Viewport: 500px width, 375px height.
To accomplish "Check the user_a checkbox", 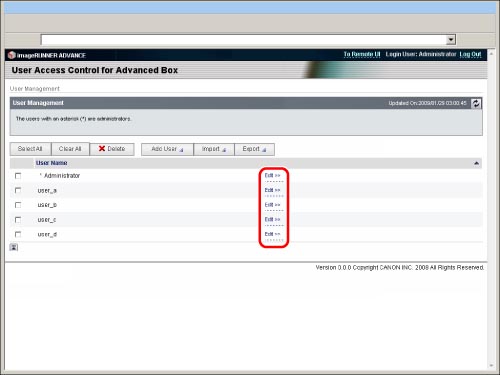I will (18, 190).
